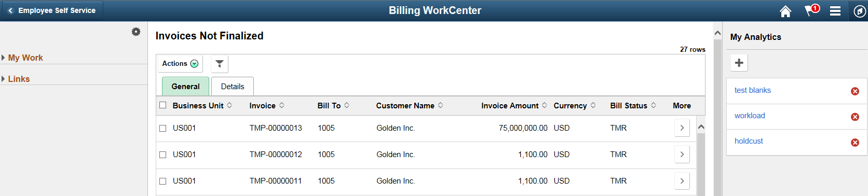868x196 pixels.
Task: Open the three-line actions list menu icon
Action: (835, 11)
